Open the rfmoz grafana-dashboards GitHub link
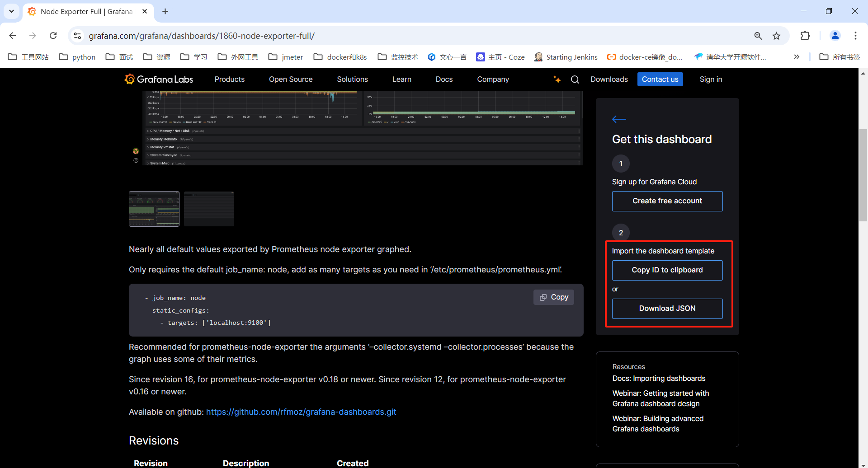Image resolution: width=868 pixels, height=468 pixels. point(301,412)
